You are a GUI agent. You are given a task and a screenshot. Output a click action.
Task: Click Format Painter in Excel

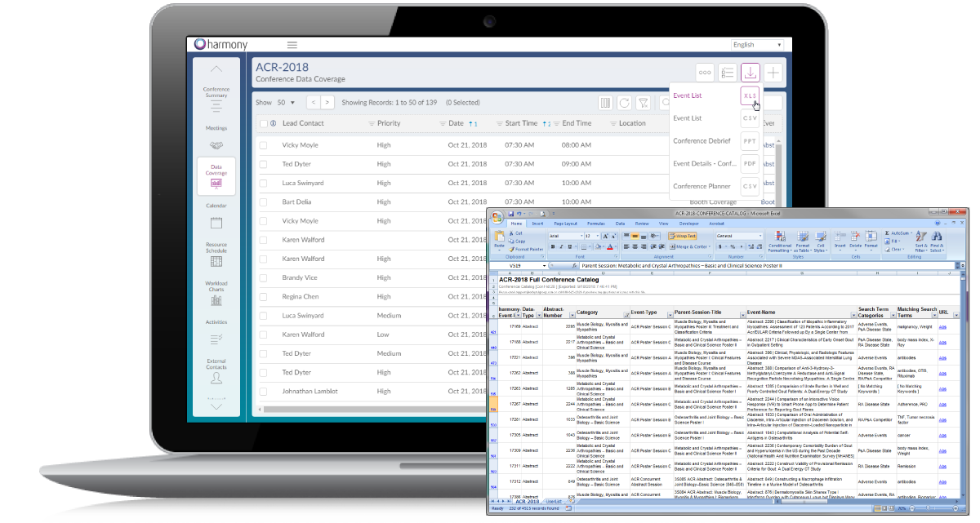[x=528, y=250]
